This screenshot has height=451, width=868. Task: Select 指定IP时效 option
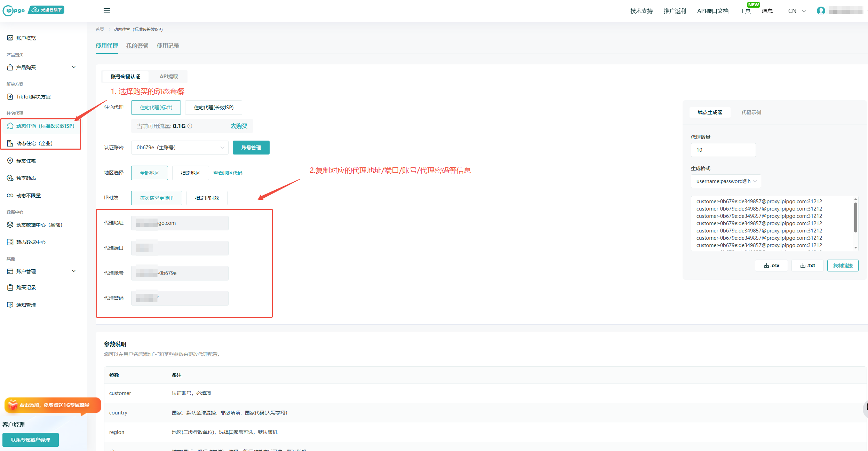(x=207, y=198)
